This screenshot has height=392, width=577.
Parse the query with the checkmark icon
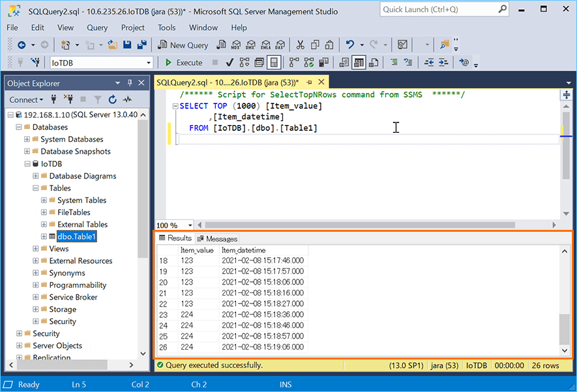click(229, 63)
